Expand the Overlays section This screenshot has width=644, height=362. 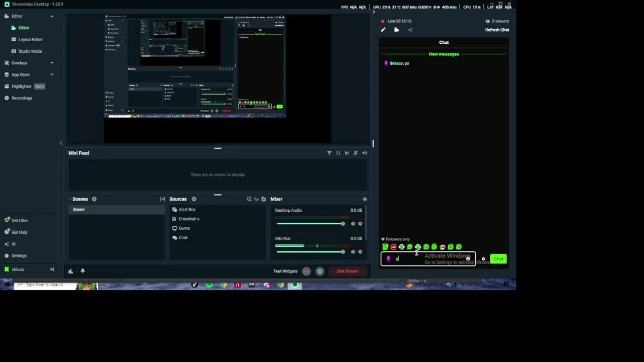pyautogui.click(x=52, y=63)
